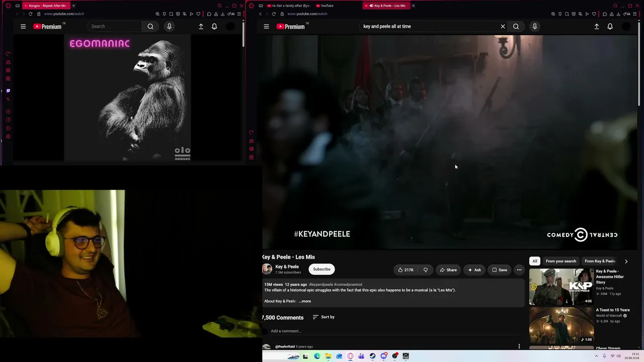The width and height of the screenshot is (644, 362).
Task: Open the guide menu in the Kongos window
Action: 23,27
